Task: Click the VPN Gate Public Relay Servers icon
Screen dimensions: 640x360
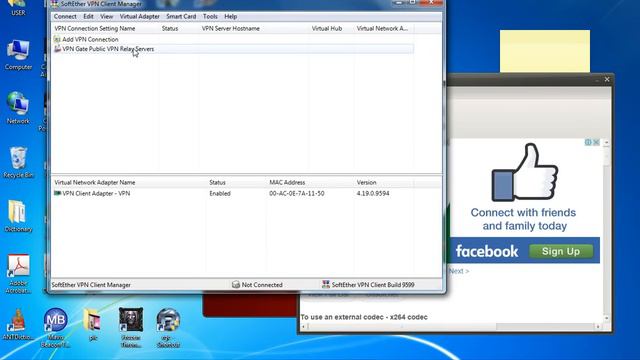Action: click(x=57, y=49)
